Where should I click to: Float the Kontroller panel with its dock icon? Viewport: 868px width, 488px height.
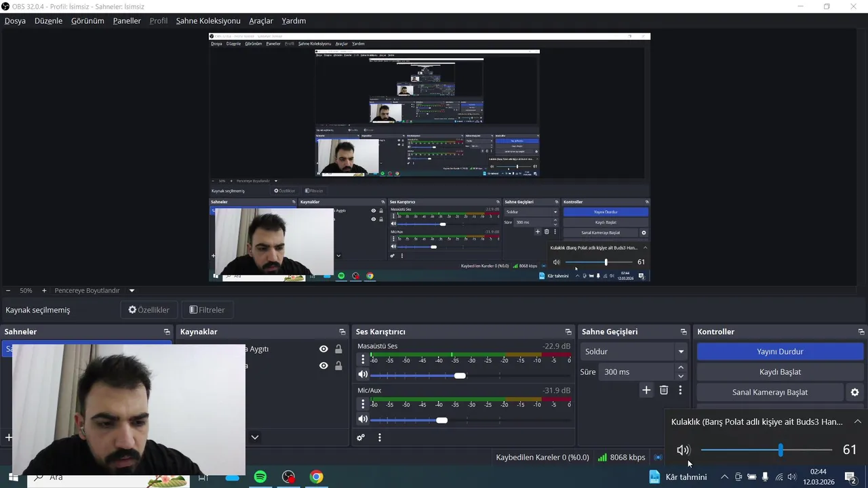tap(861, 331)
